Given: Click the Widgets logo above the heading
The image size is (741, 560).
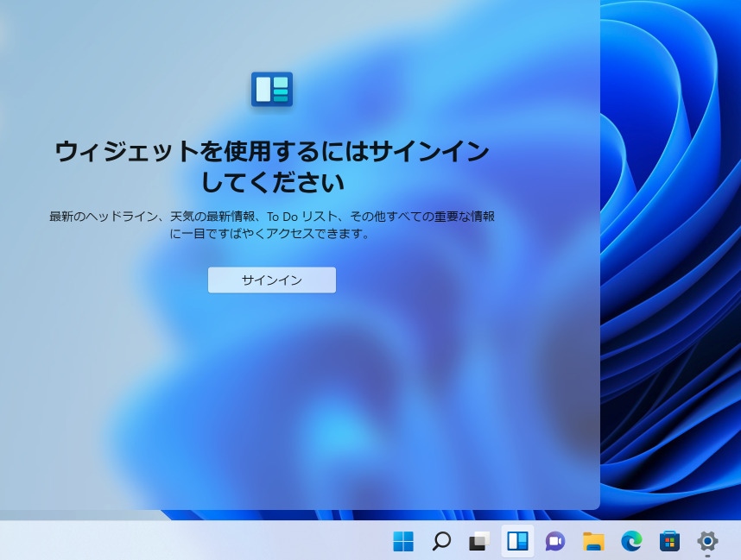Looking at the screenshot, I should [x=271, y=89].
